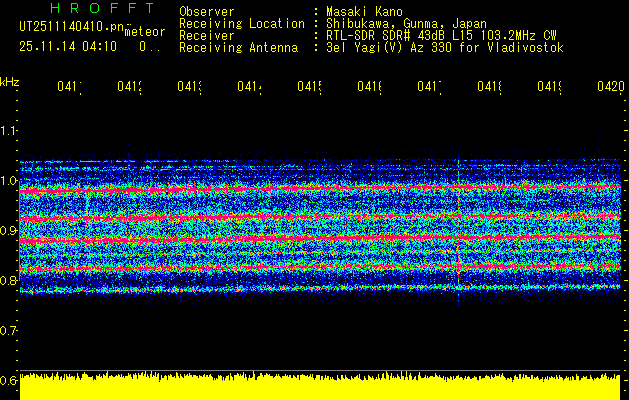Click the Observer field label
The image size is (629, 400).
tap(207, 12)
